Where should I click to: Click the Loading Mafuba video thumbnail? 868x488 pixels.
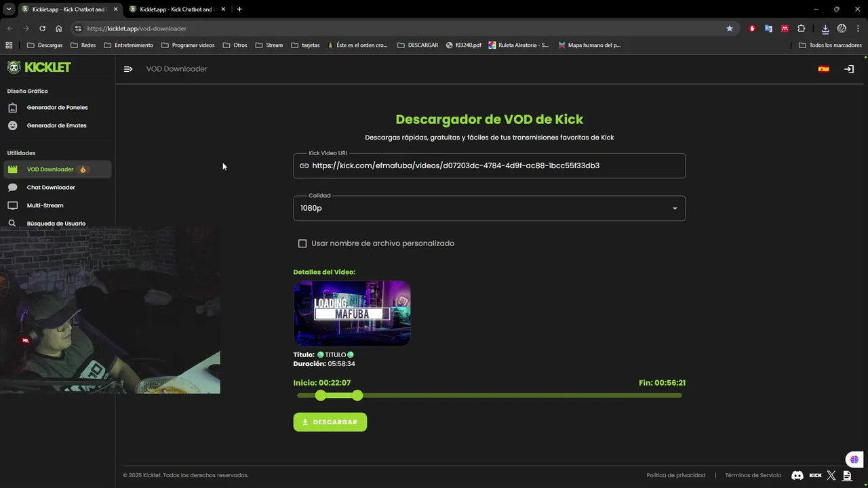(352, 314)
